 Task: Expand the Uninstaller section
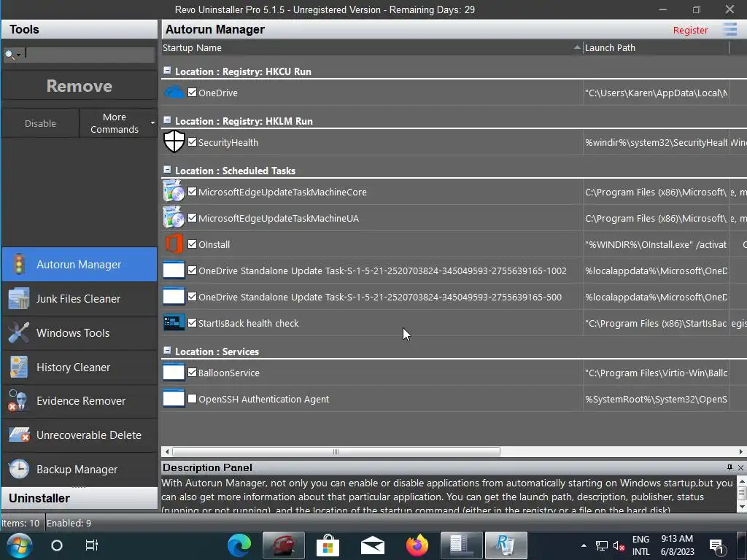[80, 498]
